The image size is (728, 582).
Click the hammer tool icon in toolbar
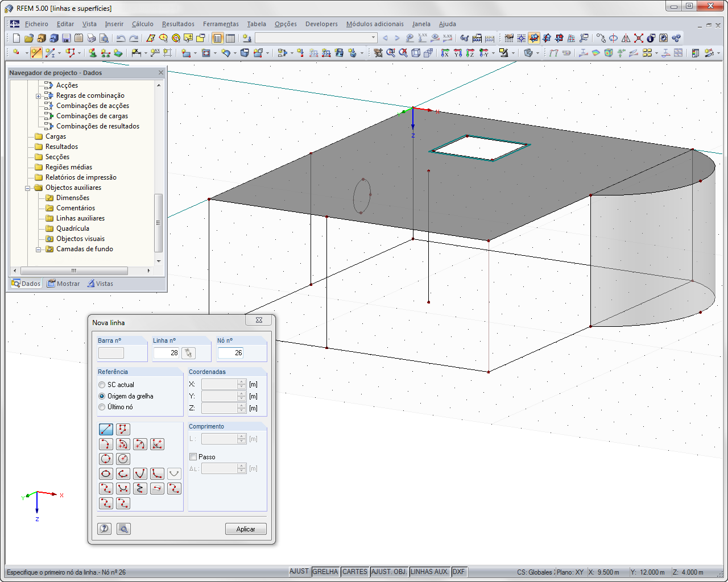pos(710,53)
